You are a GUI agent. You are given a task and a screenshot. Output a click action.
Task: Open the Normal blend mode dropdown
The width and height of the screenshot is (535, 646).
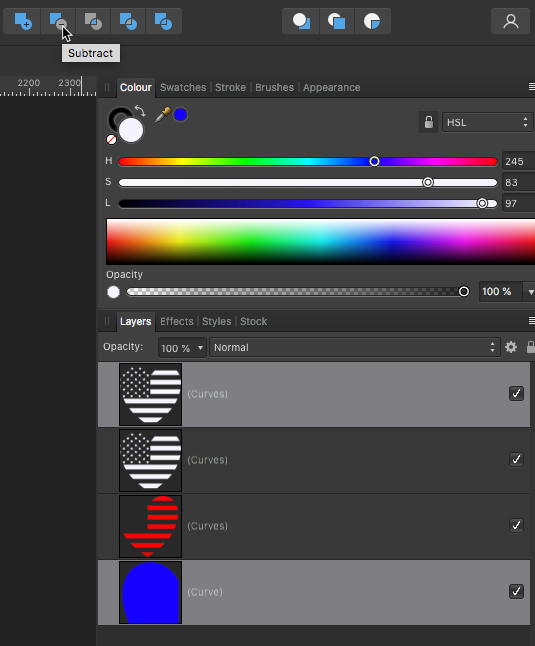pos(355,347)
